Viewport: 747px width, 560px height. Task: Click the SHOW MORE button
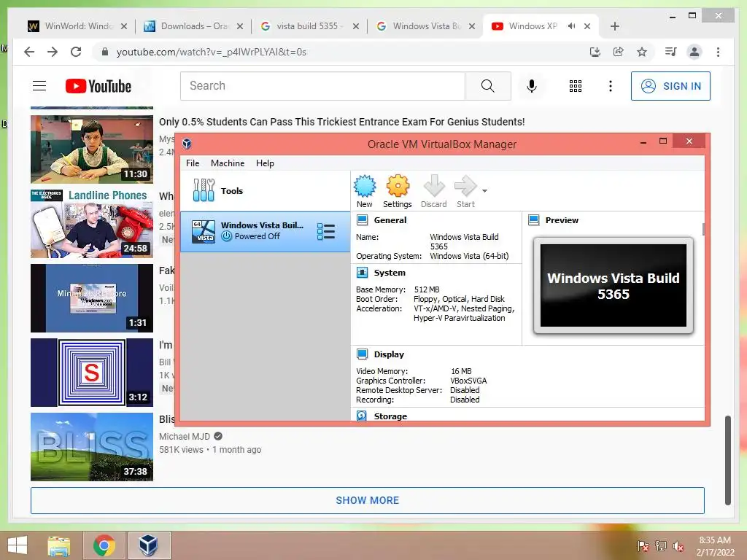click(x=368, y=500)
